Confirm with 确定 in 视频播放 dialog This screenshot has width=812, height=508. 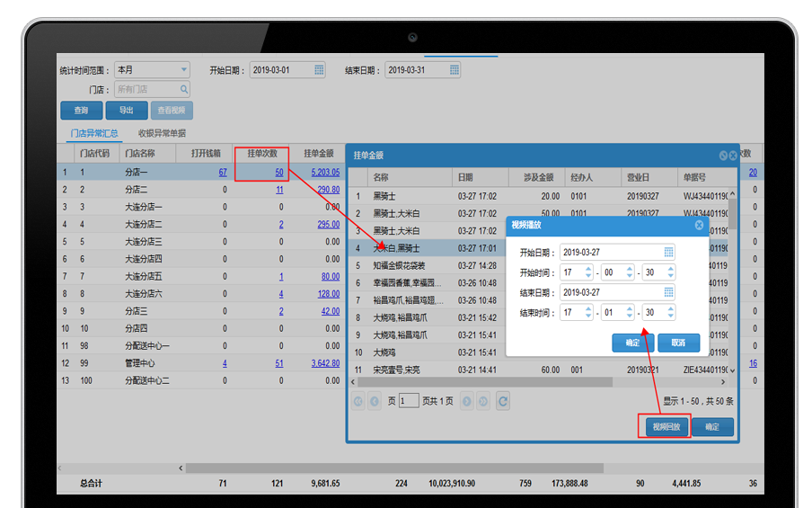(x=632, y=343)
